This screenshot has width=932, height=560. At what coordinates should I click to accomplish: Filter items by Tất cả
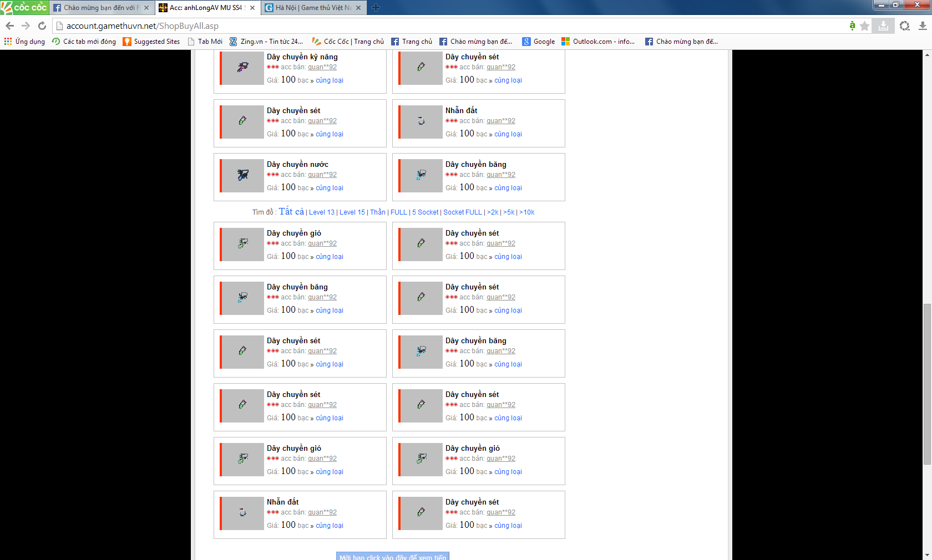[x=291, y=211]
